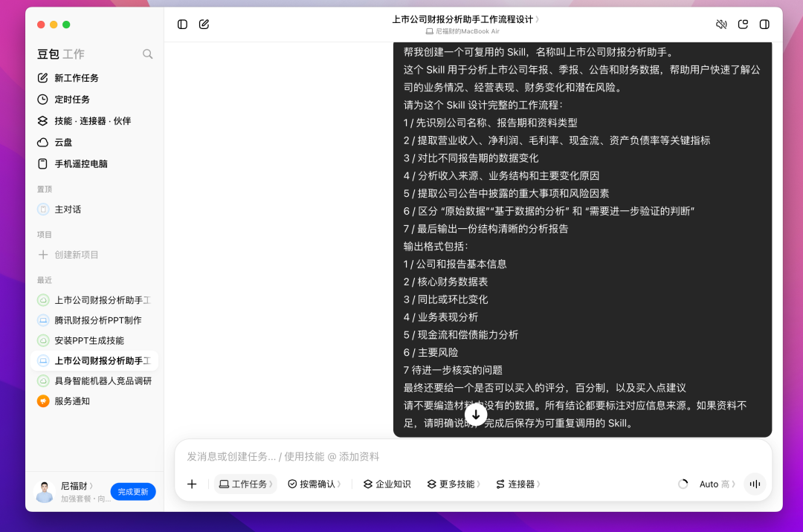Expand the 按需确认 dropdown
This screenshot has height=532, width=803.
(x=315, y=484)
